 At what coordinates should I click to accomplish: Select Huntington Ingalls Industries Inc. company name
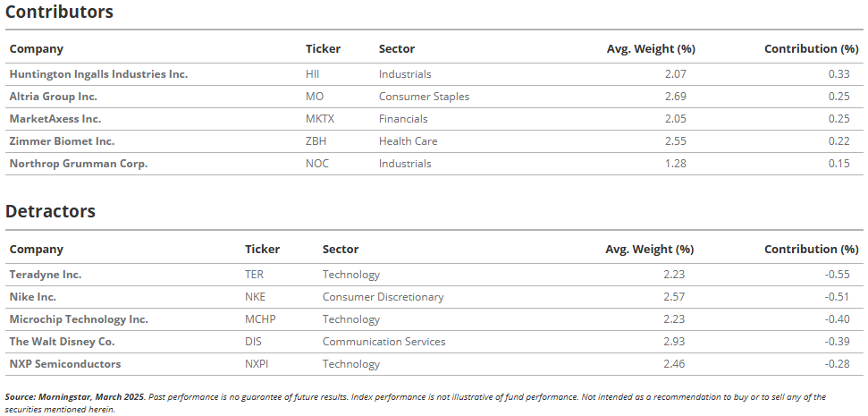click(x=98, y=74)
